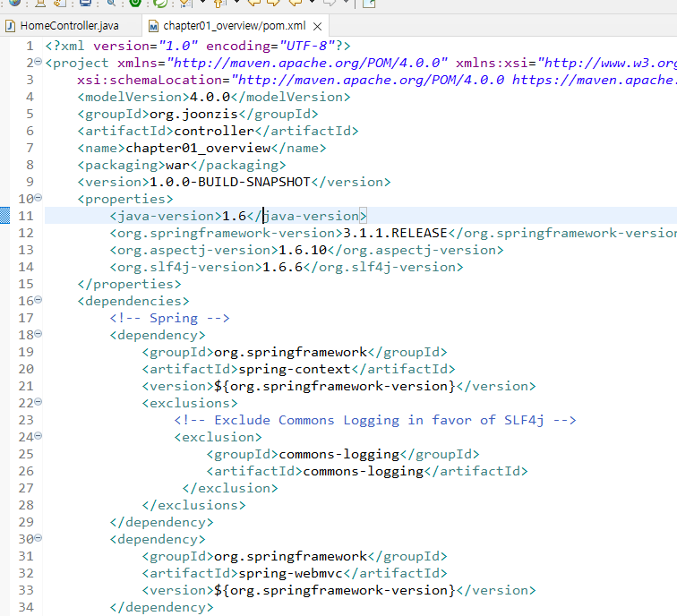The image size is (677, 616).
Task: Click line number 1 in the gutter
Action: click(x=30, y=46)
